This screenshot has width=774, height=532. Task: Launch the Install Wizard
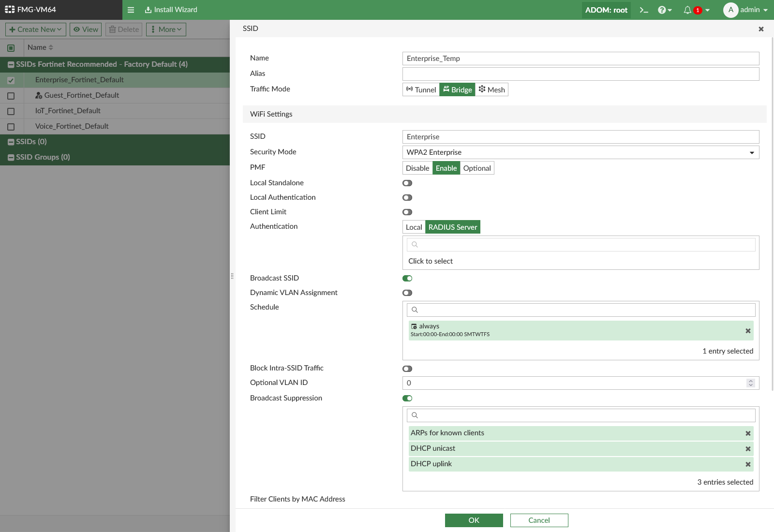tap(171, 10)
